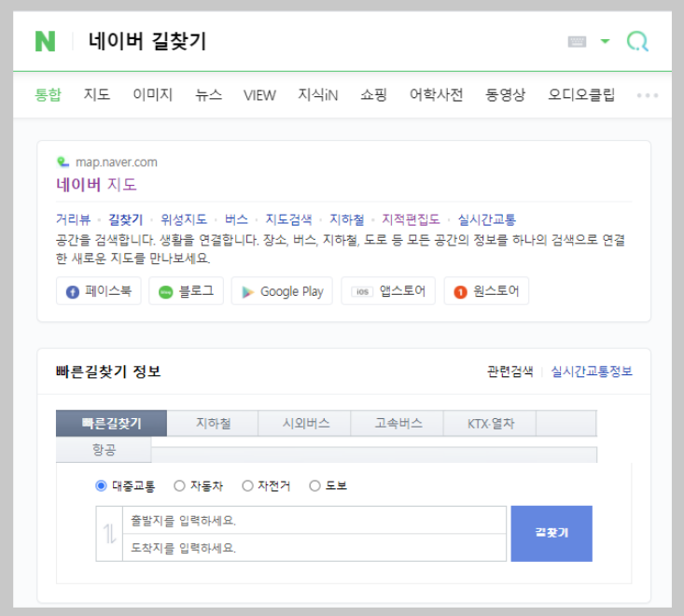Open the 페이스북 button
Viewport: 684px width, 616px height.
click(99, 290)
